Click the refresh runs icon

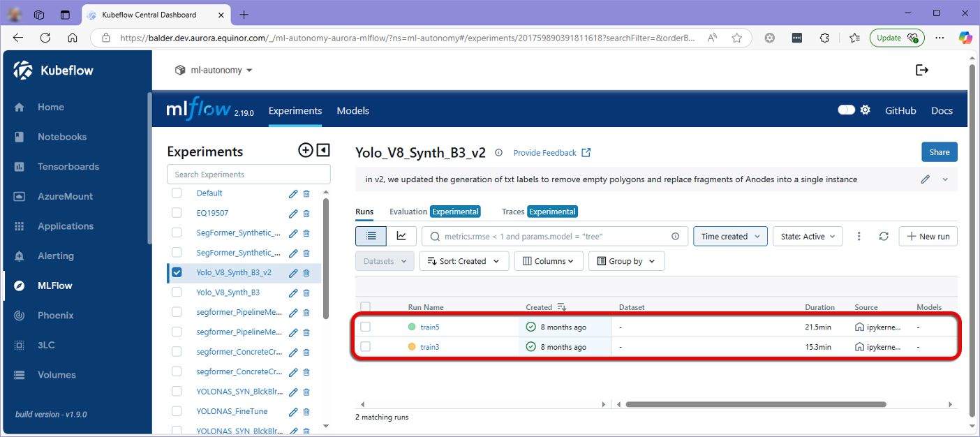(884, 237)
